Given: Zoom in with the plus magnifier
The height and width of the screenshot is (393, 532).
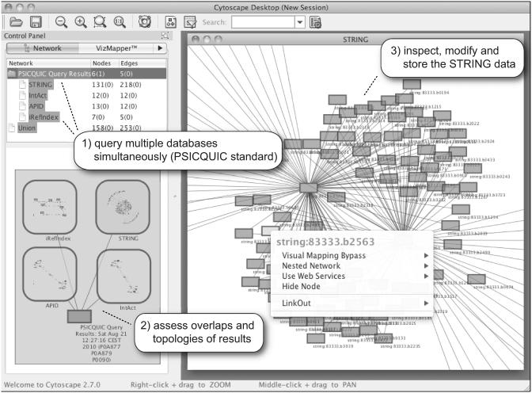Looking at the screenshot, I should 81,22.
